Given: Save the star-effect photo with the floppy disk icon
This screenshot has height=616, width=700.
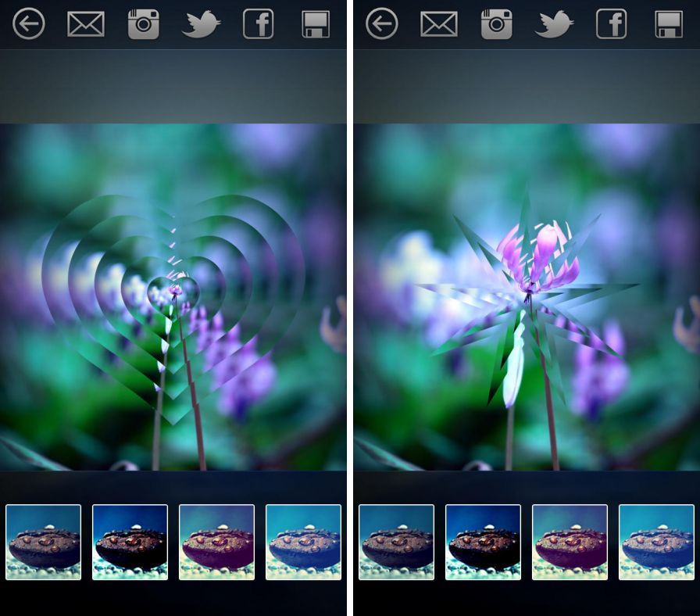Looking at the screenshot, I should point(669,24).
